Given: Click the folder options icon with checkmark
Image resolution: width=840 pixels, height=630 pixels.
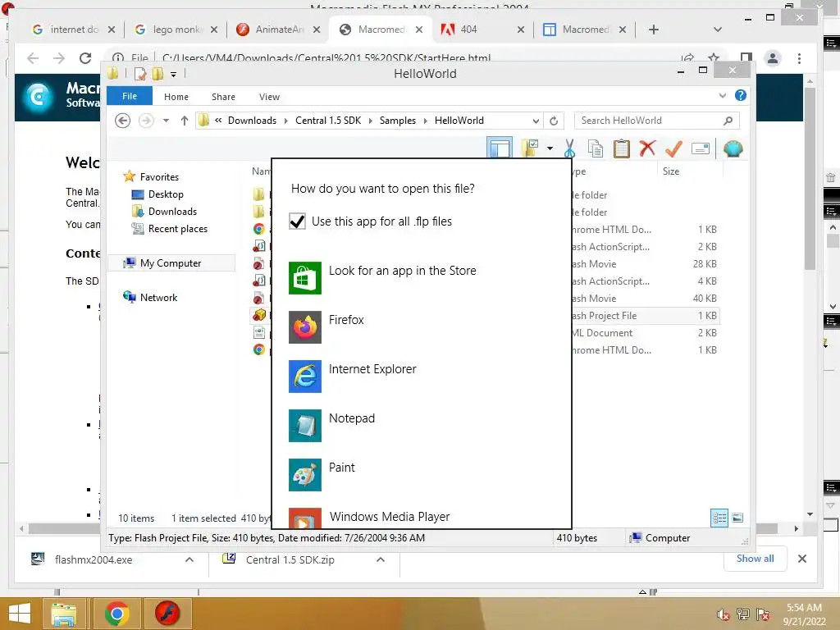Looking at the screenshot, I should click(x=530, y=148).
